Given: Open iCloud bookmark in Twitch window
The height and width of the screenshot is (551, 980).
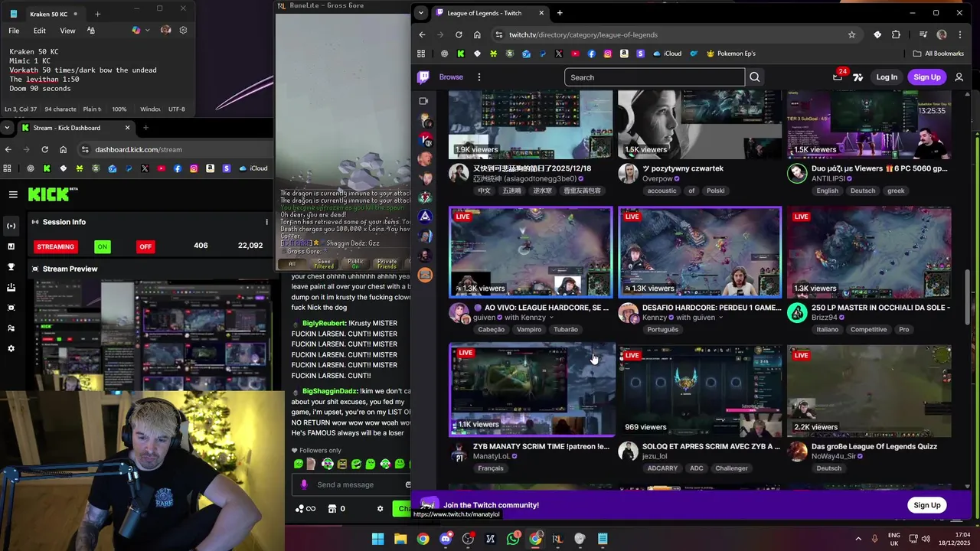Looking at the screenshot, I should (666, 54).
